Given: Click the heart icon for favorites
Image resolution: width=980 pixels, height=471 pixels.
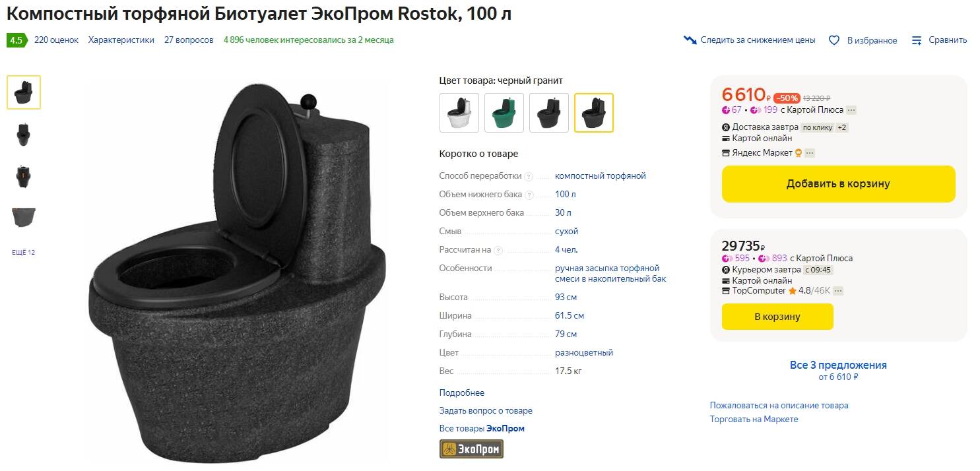Looking at the screenshot, I should [834, 40].
